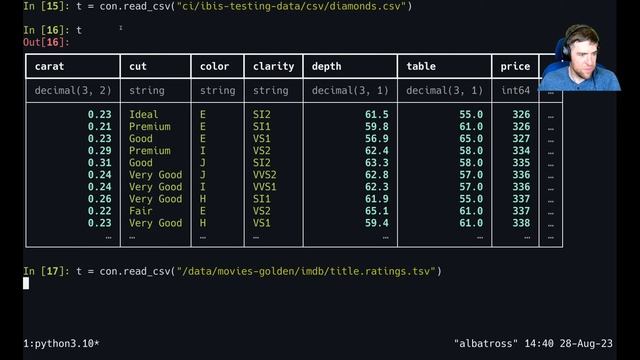Click the string type under clarity column
Image resolution: width=640 pixels, height=360 pixels.
pyautogui.click(x=271, y=90)
